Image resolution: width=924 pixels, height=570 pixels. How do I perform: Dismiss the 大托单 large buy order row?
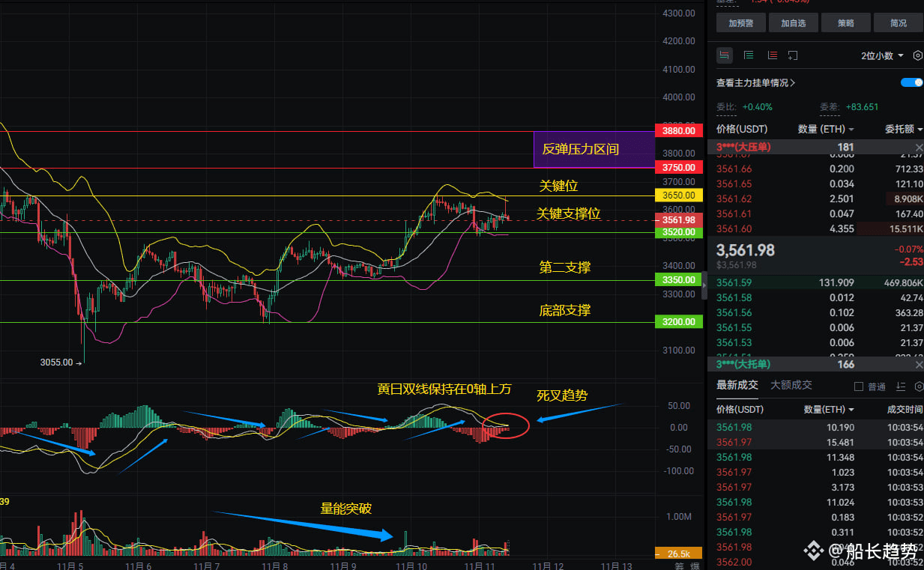(920, 365)
